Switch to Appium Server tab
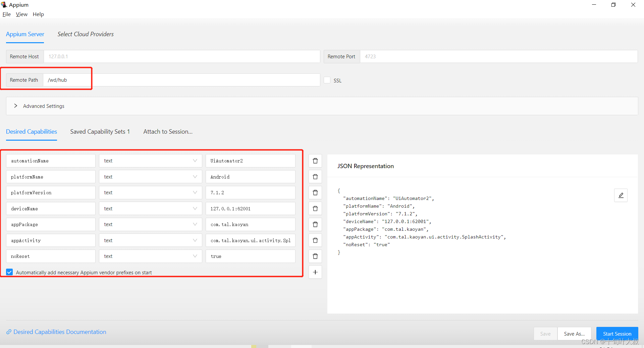This screenshot has height=348, width=644. click(x=25, y=34)
